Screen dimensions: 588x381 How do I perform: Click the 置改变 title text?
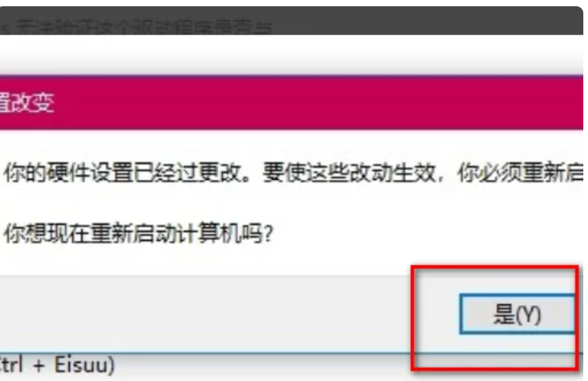27,102
